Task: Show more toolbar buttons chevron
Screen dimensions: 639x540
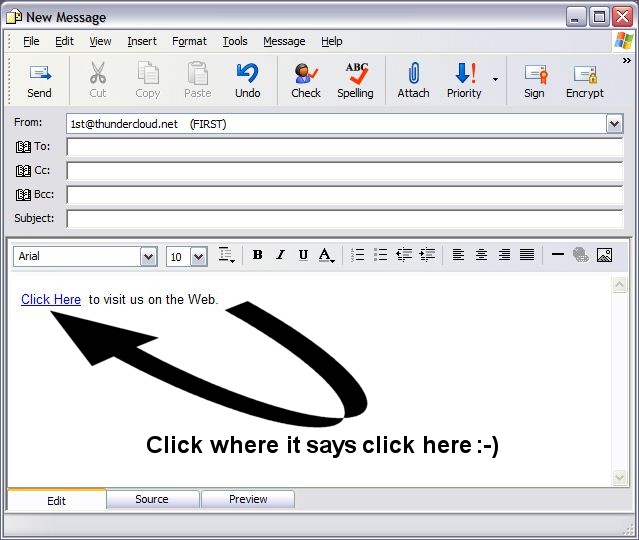Action: tap(627, 61)
